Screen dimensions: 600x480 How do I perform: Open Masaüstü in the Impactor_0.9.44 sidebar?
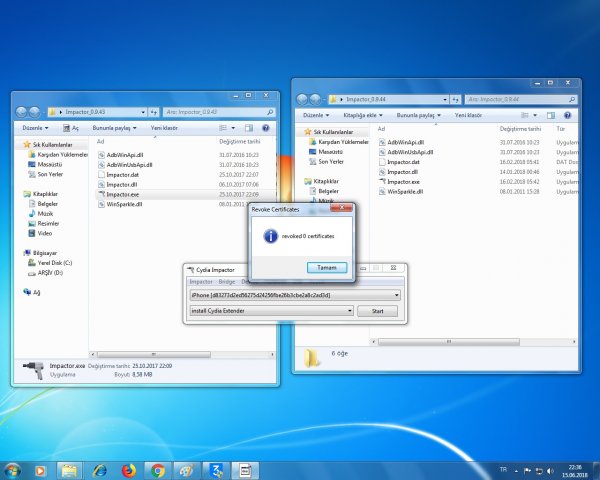tap(331, 151)
